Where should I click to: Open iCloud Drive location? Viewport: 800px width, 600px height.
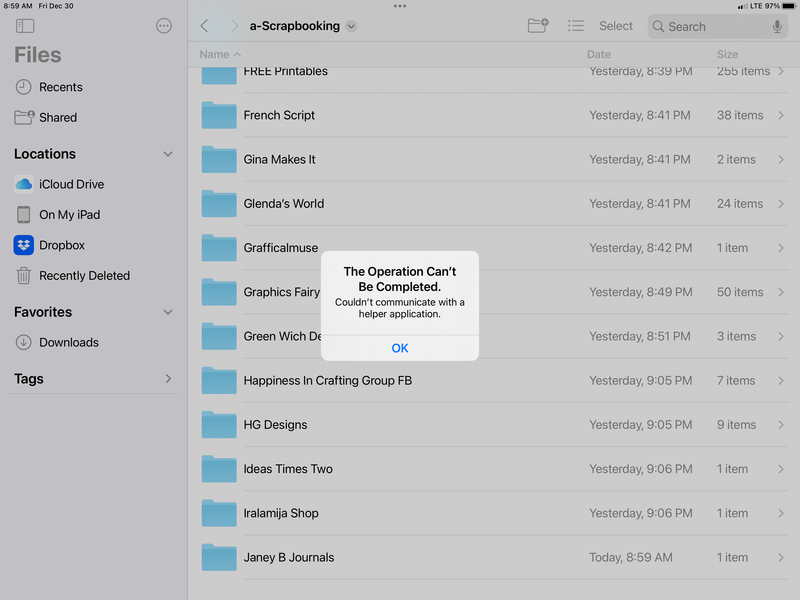click(x=70, y=184)
